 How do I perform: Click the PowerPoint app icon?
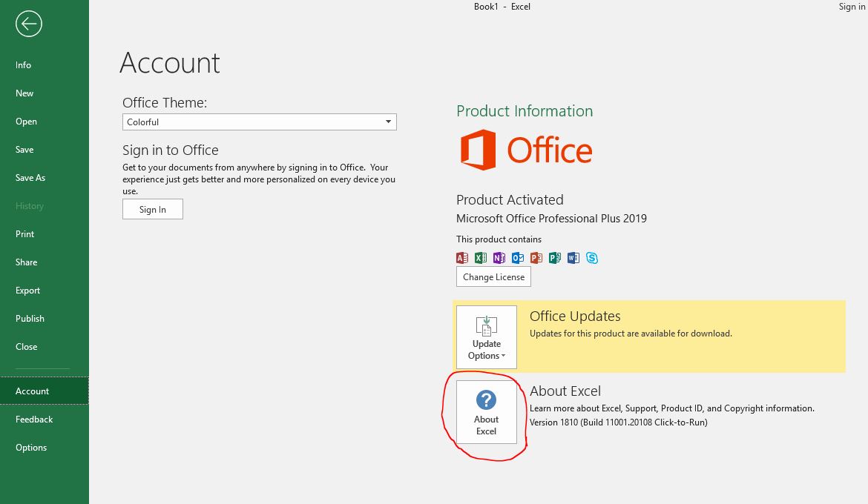pos(536,258)
